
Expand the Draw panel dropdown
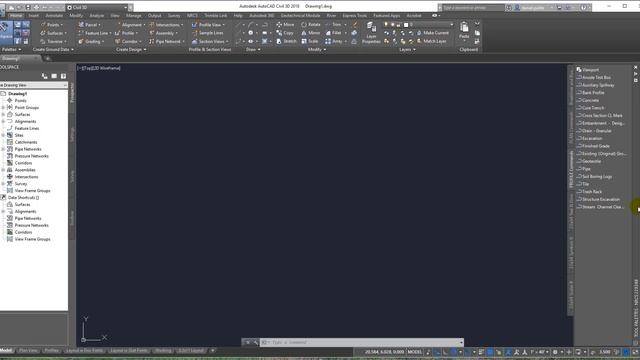253,50
